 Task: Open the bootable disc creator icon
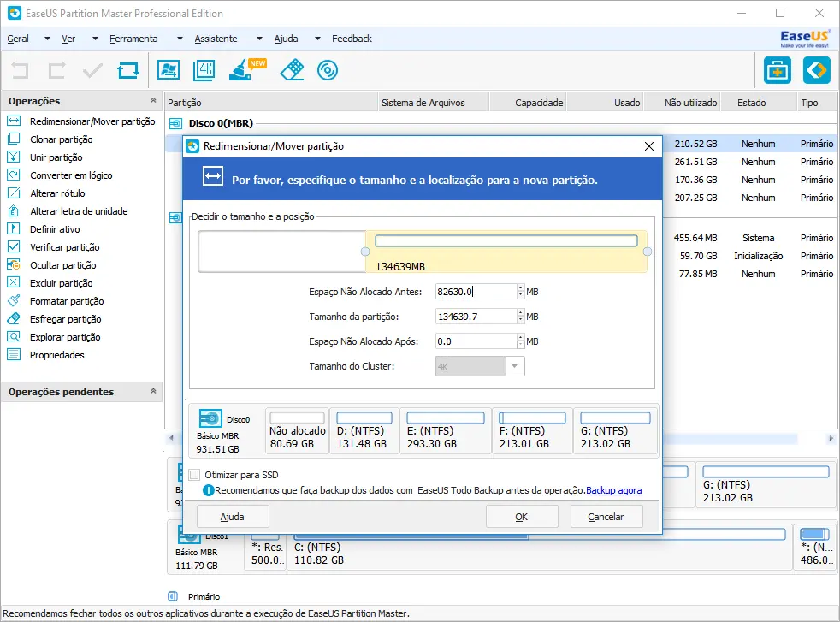click(328, 70)
